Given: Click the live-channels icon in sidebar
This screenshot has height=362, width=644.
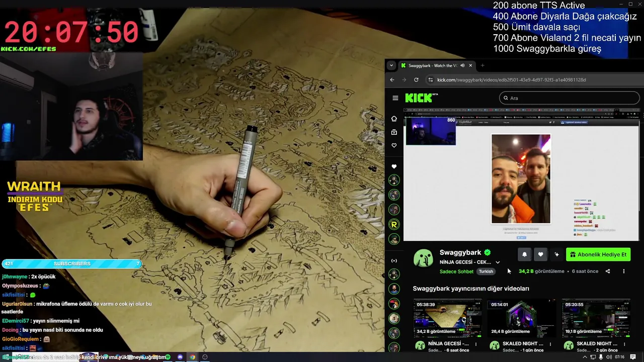Looking at the screenshot, I should point(394,260).
